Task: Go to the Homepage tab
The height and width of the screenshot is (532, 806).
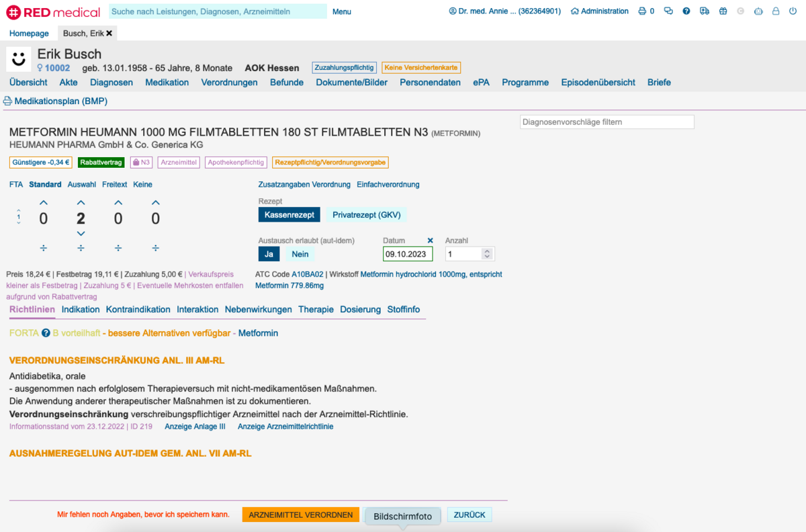Action: pyautogui.click(x=29, y=34)
